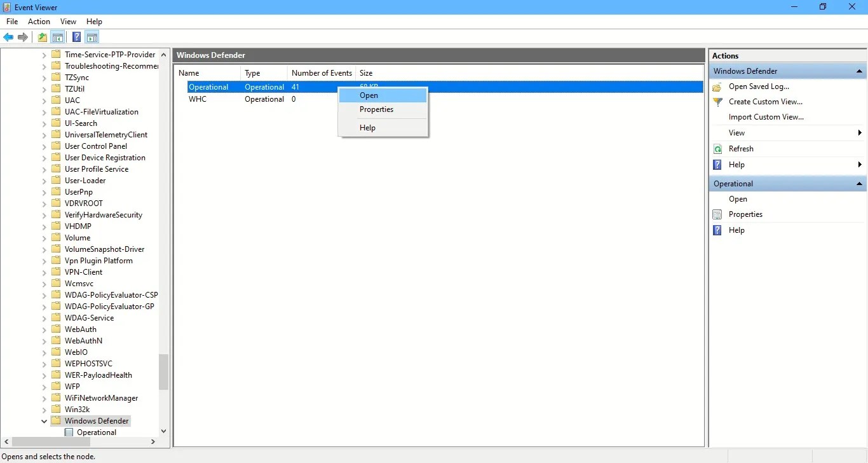Click the Back navigation arrow

pos(8,37)
